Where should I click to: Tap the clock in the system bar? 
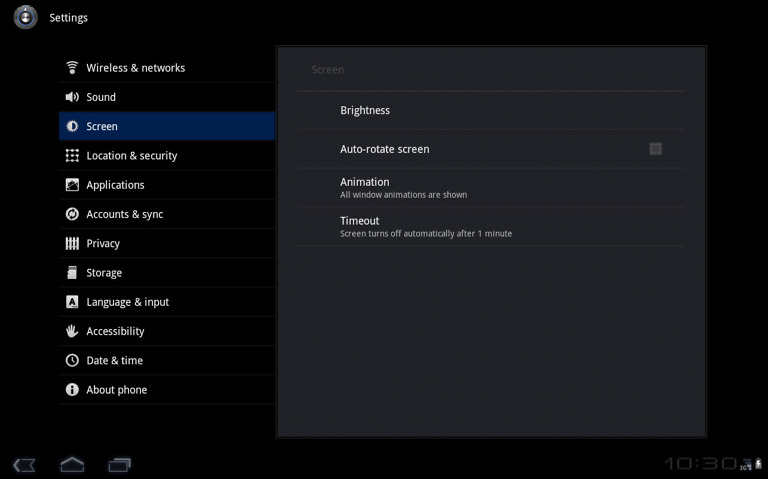pyautogui.click(x=700, y=464)
